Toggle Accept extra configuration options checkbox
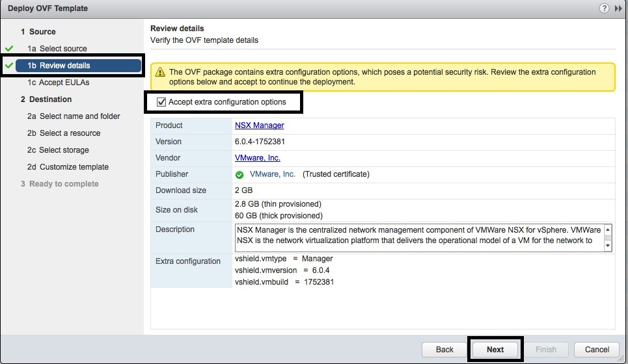 click(x=161, y=102)
